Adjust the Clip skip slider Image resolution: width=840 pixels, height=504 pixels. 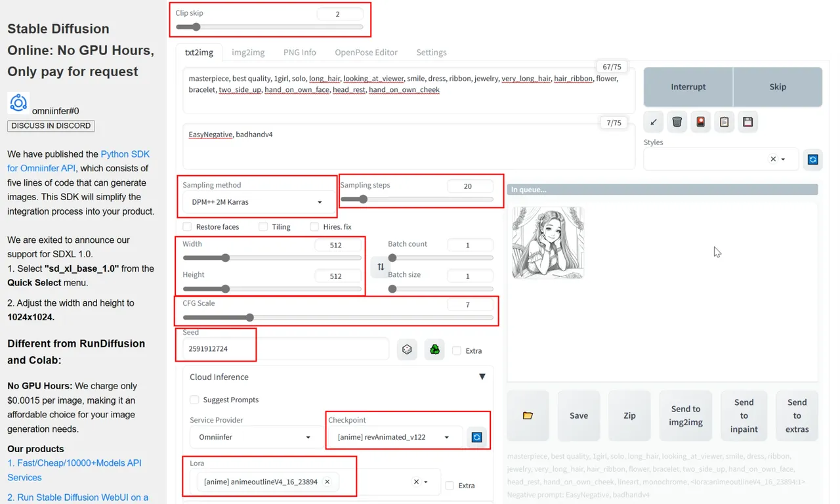pos(269,27)
